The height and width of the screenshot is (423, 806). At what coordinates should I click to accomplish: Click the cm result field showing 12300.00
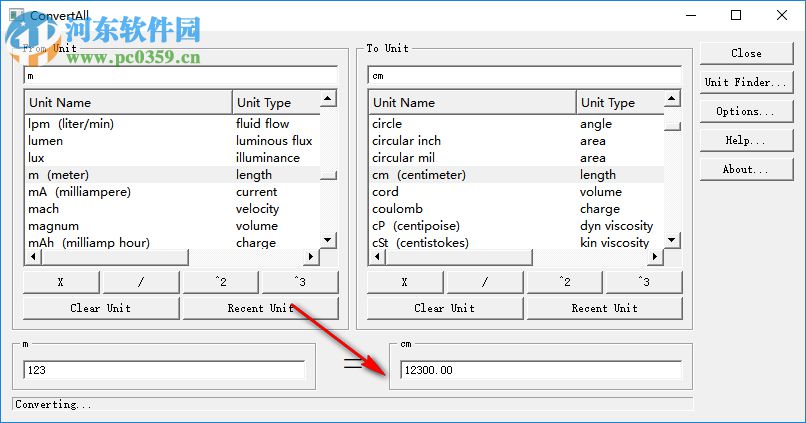541,370
